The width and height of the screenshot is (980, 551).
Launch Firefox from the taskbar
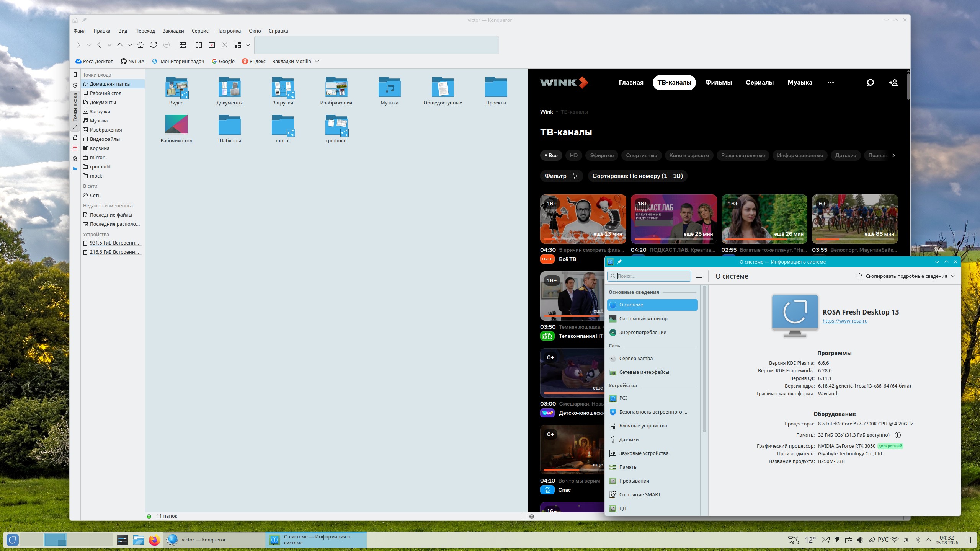(x=154, y=540)
